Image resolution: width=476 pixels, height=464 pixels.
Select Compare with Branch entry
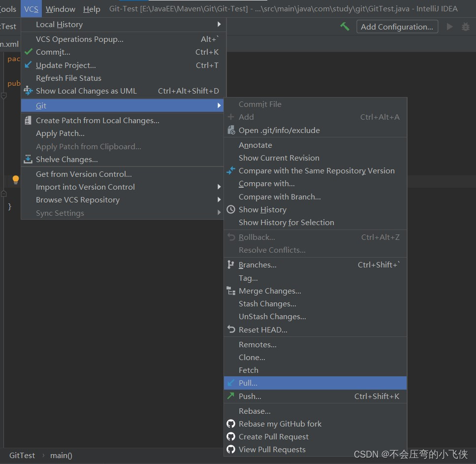click(316, 197)
